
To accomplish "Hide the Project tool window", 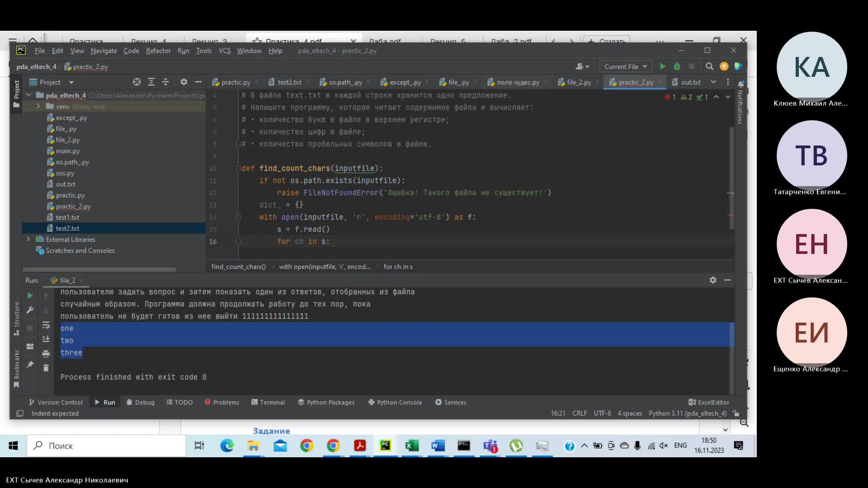I will (x=198, y=82).
